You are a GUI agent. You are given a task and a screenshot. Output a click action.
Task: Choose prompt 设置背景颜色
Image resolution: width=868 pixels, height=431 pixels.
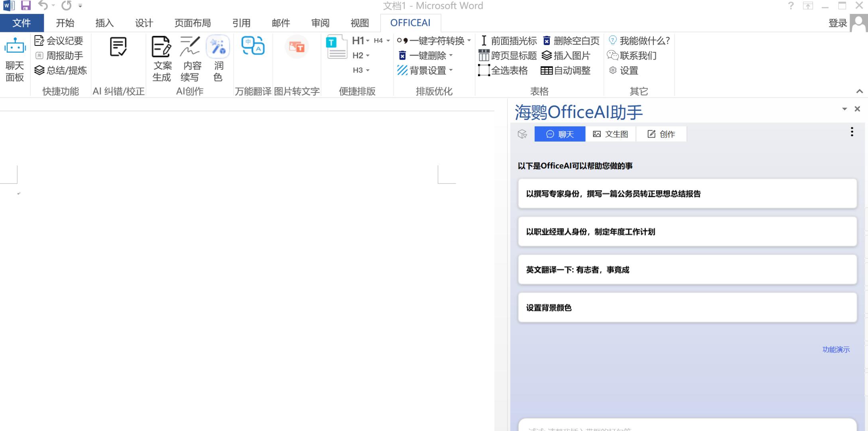point(687,307)
